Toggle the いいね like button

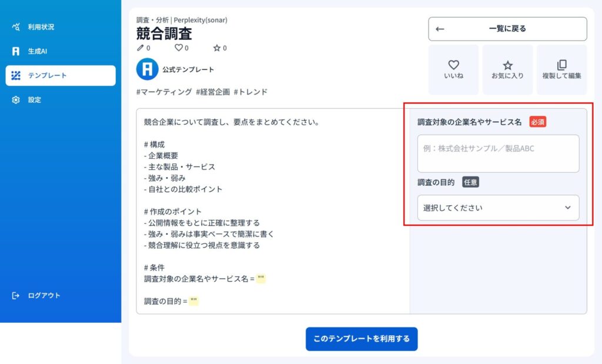tap(453, 69)
